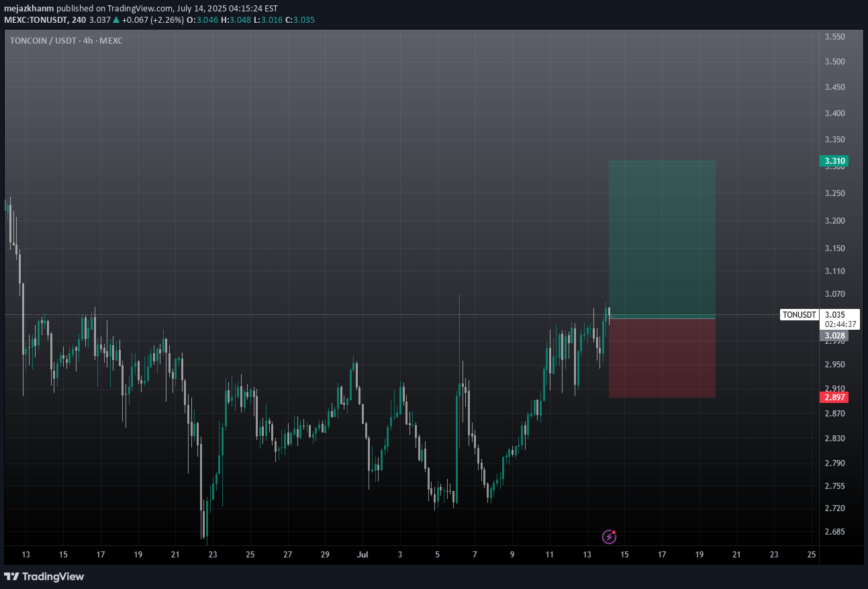Click the 2.830 price axis label

[x=834, y=439]
